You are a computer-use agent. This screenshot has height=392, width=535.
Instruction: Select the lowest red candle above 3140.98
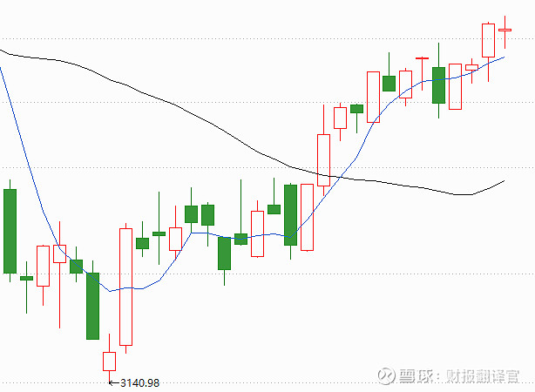pyautogui.click(x=109, y=361)
